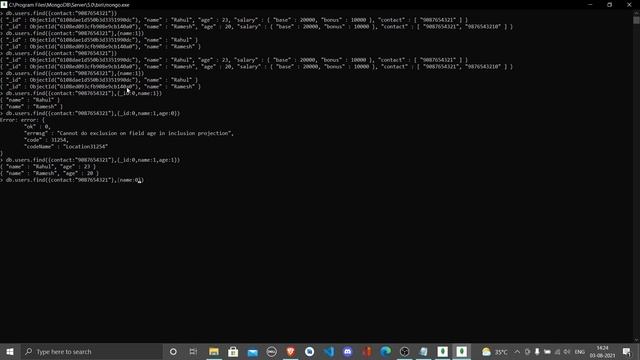
Task: Click the microphone tray icon
Action: click(537, 351)
